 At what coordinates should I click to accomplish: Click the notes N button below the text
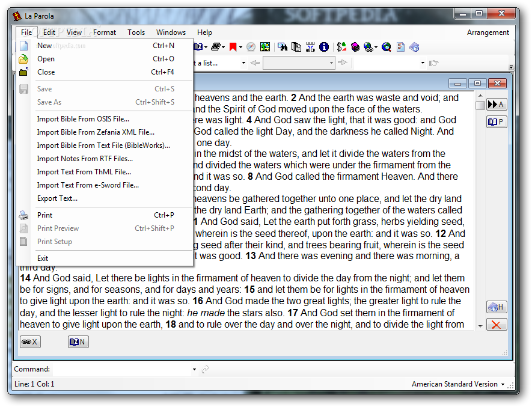[78, 341]
